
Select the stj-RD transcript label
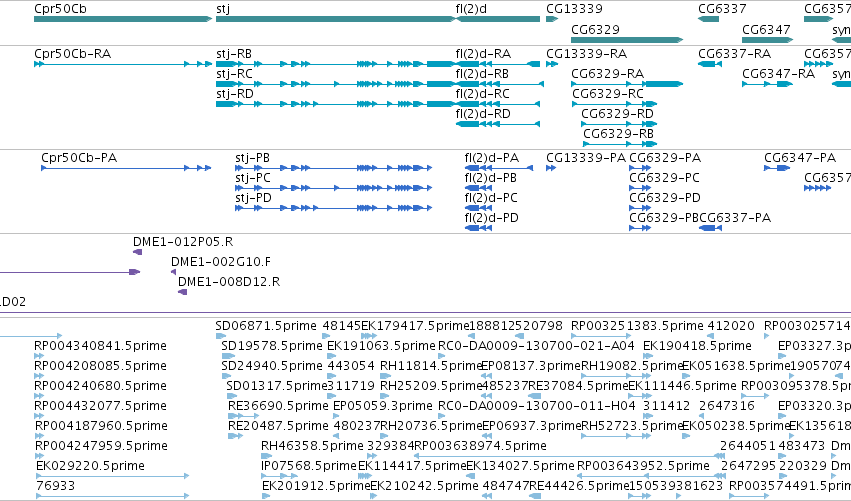click(x=235, y=94)
